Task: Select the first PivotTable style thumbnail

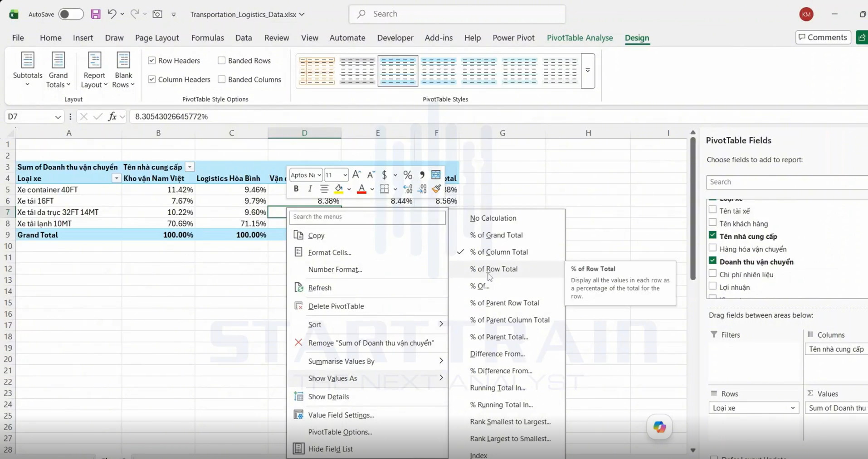Action: pyautogui.click(x=317, y=71)
